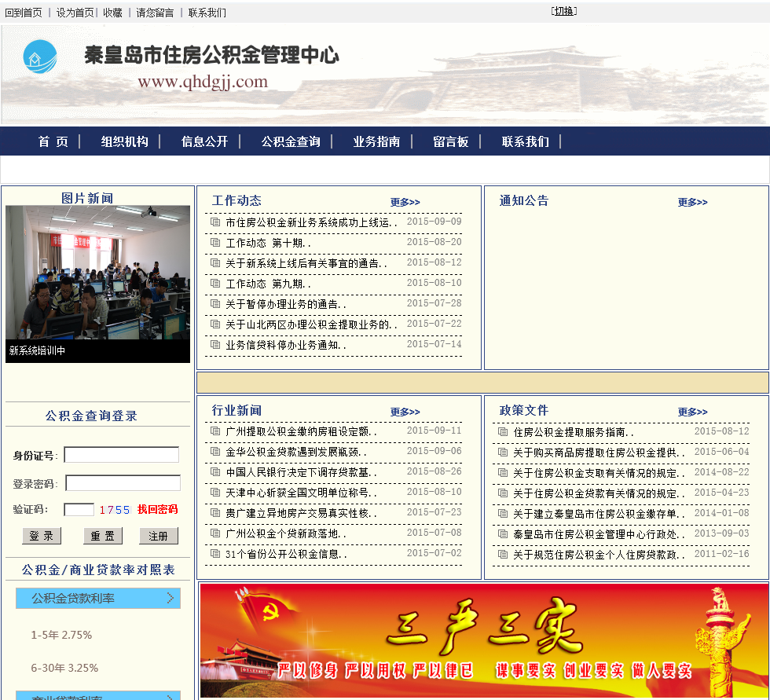
Task: Click the document icon beside 31个省份公开公积金信息
Action: (215, 554)
